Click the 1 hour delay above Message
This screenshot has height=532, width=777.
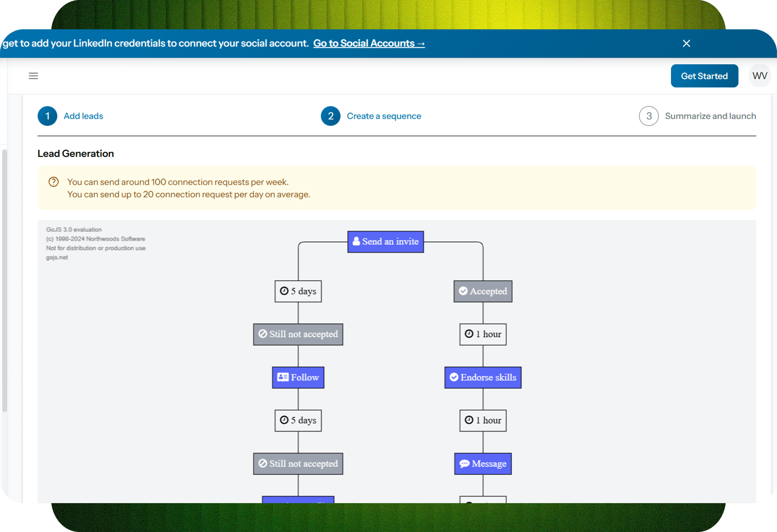(483, 420)
